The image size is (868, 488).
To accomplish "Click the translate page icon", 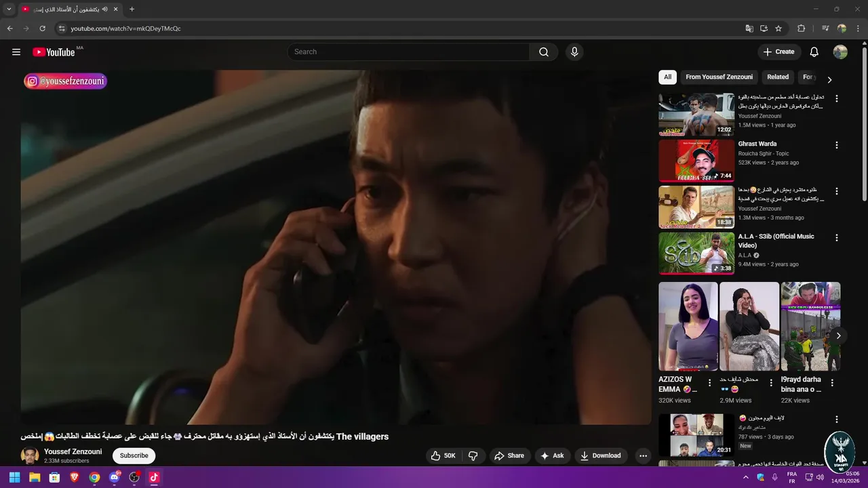I will (749, 28).
